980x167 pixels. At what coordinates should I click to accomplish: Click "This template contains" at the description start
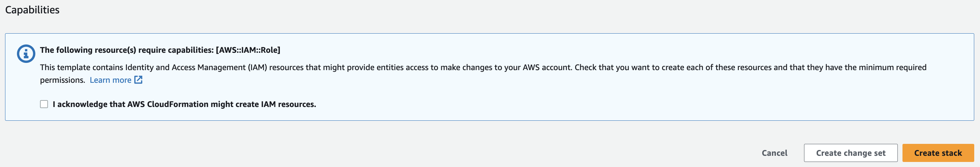81,68
